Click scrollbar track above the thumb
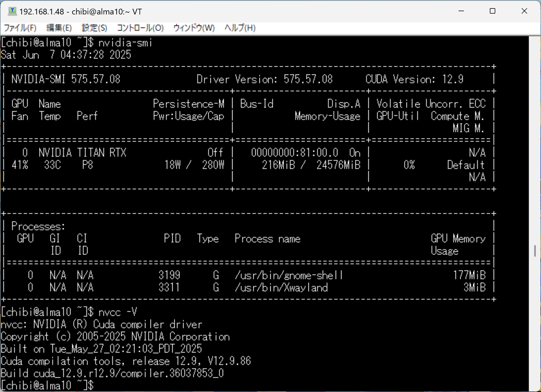541x392 pixels. tap(535, 136)
